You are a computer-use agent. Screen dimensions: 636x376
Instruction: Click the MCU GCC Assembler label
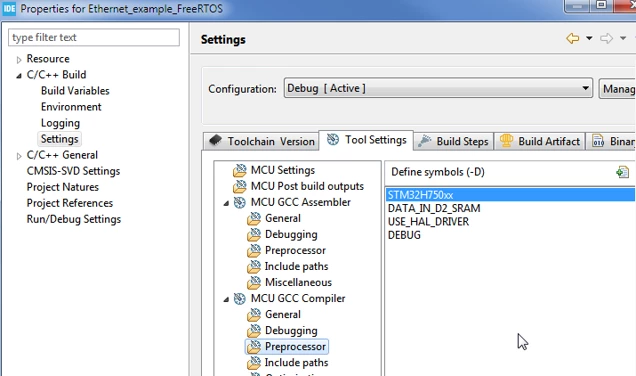coord(301,202)
